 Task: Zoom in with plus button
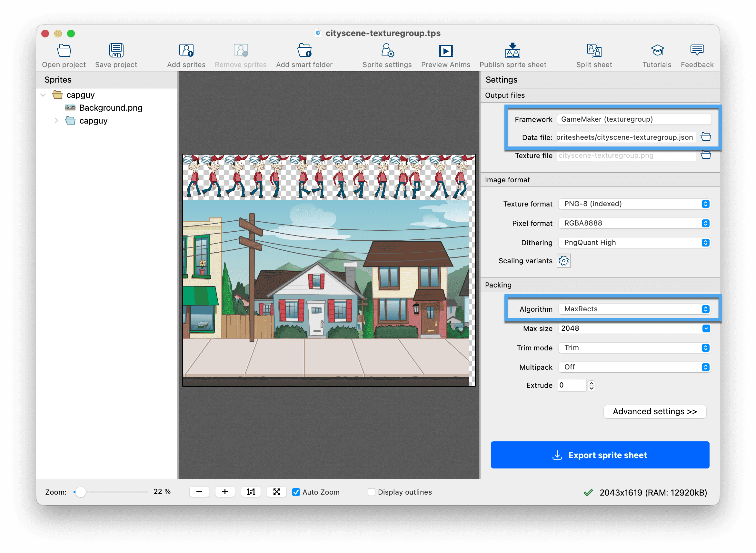(225, 492)
